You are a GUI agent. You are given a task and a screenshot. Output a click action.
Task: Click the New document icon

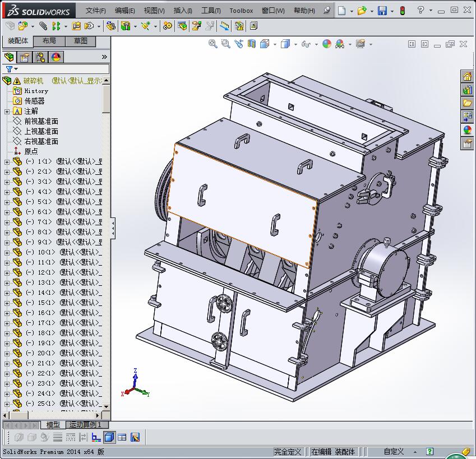(342, 11)
